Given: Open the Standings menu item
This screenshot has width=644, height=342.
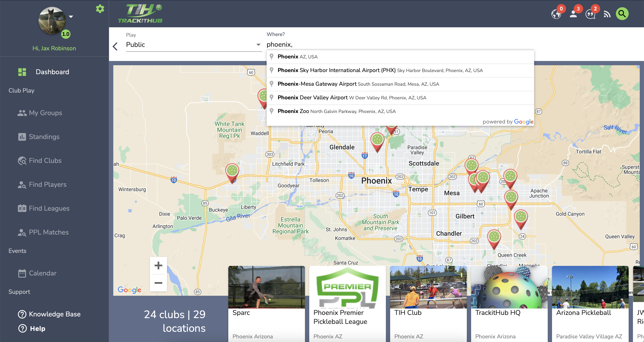Looking at the screenshot, I should [44, 137].
